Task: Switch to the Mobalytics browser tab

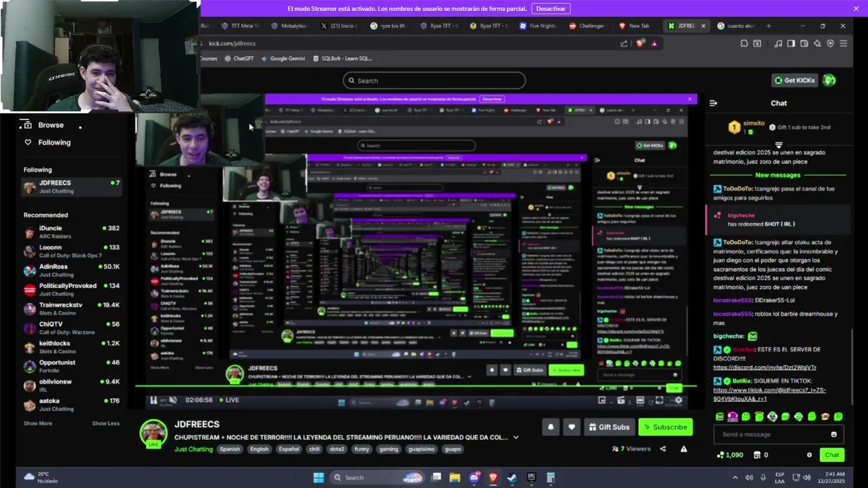Action: pyautogui.click(x=290, y=26)
